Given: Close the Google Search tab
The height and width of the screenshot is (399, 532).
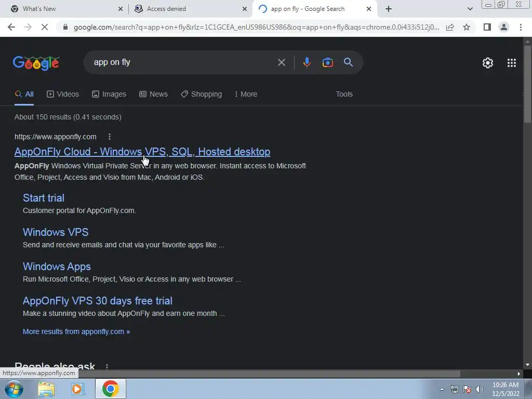Looking at the screenshot, I should 369,9.
